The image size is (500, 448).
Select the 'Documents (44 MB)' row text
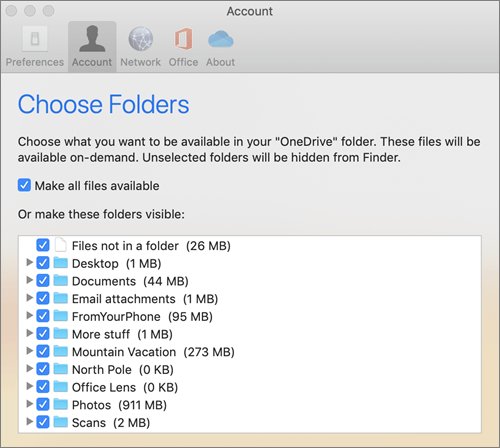coord(130,281)
